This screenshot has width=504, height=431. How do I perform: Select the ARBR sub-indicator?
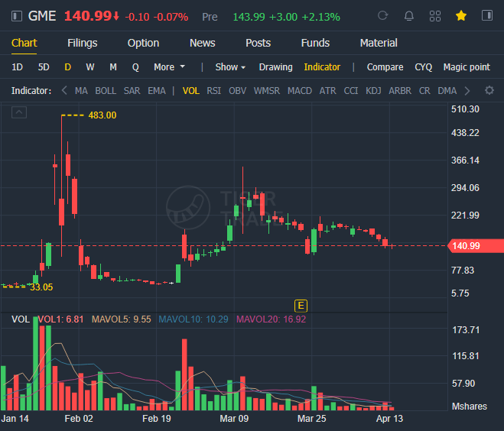click(400, 91)
